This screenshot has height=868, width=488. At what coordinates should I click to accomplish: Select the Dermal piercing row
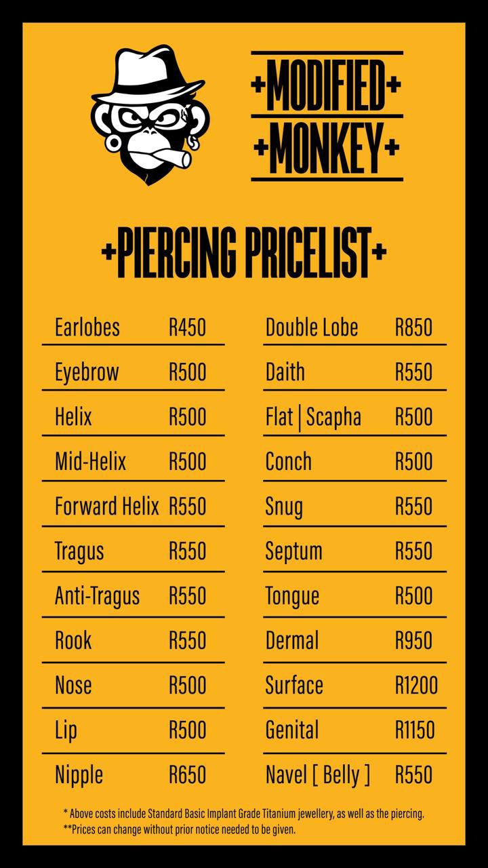(292, 641)
